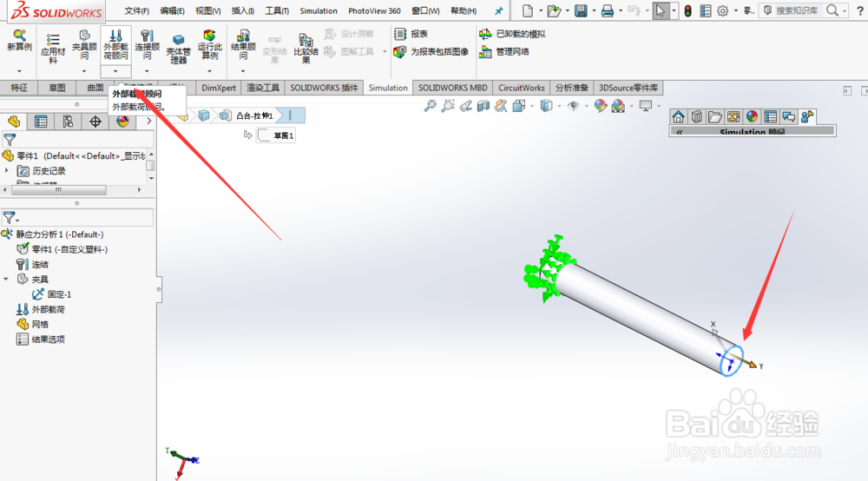Expand the 历史记录 tree node
868x481 pixels.
[x=7, y=171]
